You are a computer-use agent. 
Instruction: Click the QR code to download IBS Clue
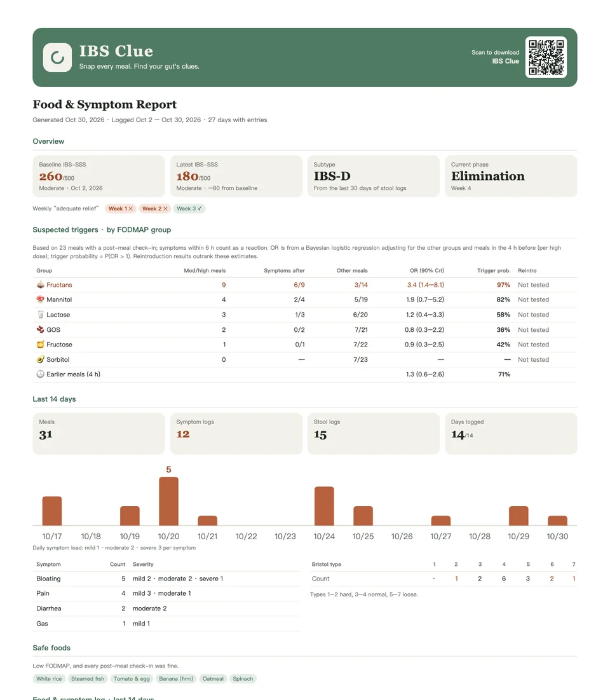[546, 58]
